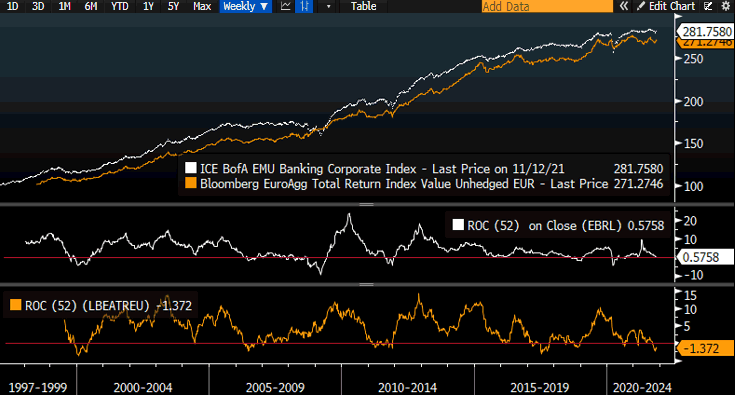
Task: Click the -1.372 axis value tag
Action: [x=704, y=348]
